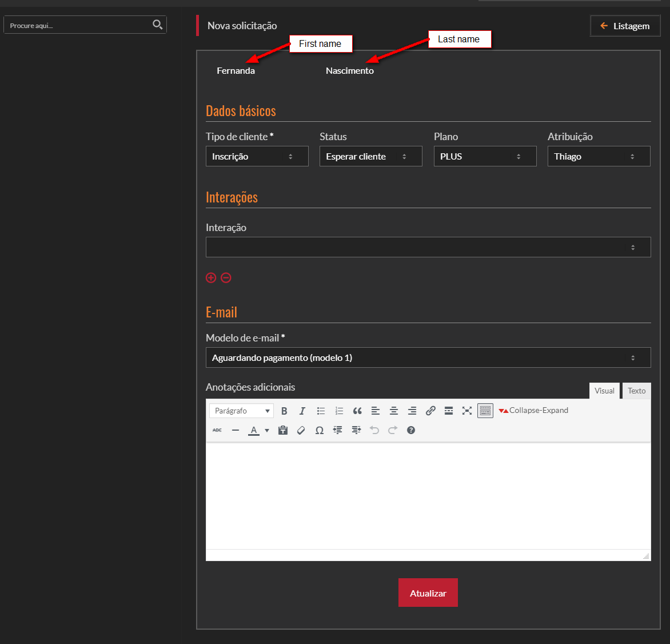The image size is (670, 644).
Task: Remove an interaction with the red minus icon
Action: click(x=226, y=278)
